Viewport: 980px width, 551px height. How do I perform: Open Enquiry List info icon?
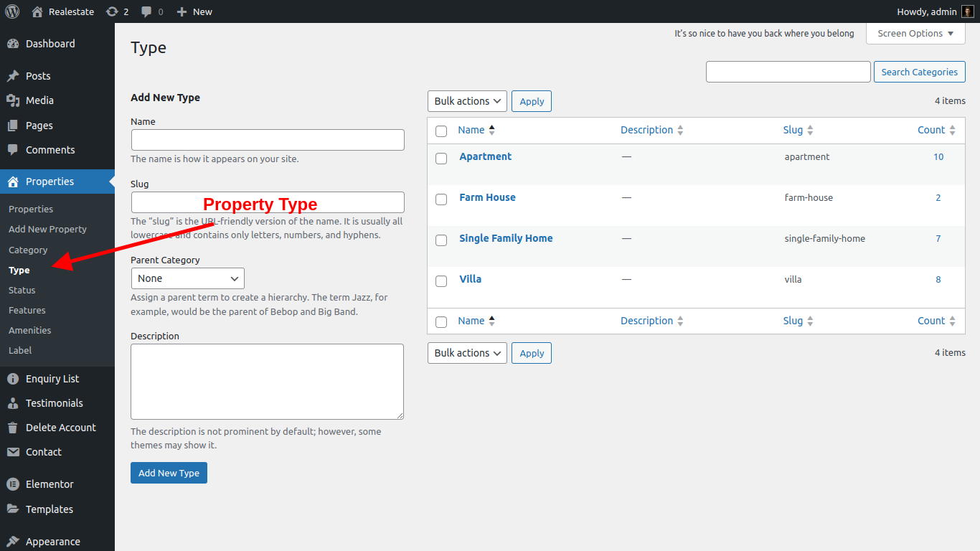pos(13,379)
